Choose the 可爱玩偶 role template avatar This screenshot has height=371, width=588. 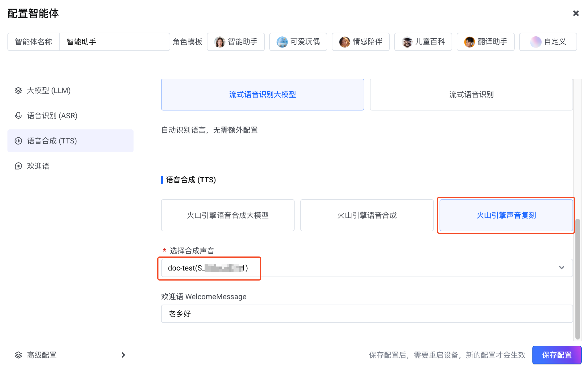click(282, 42)
